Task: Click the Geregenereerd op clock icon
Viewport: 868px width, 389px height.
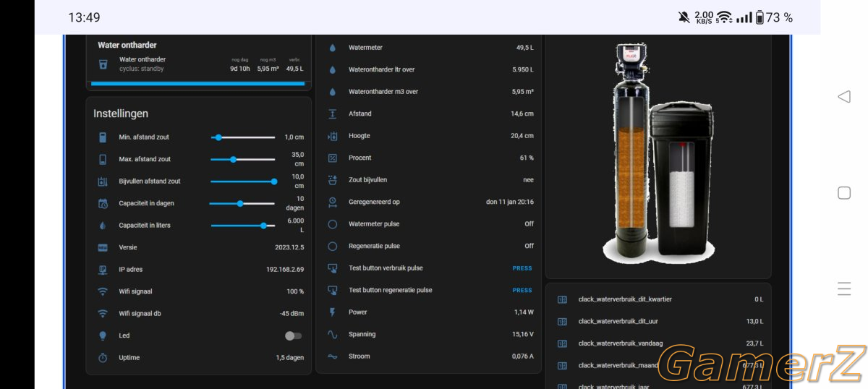Action: point(333,202)
